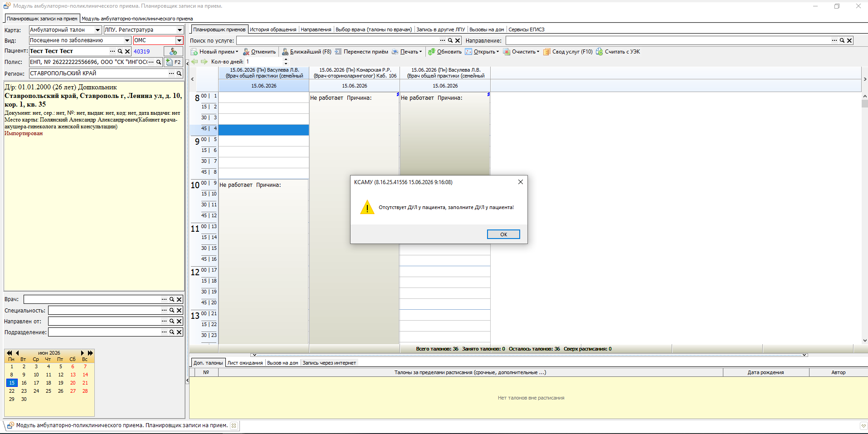
Task: Click the F2 policy button
Action: coord(173,62)
